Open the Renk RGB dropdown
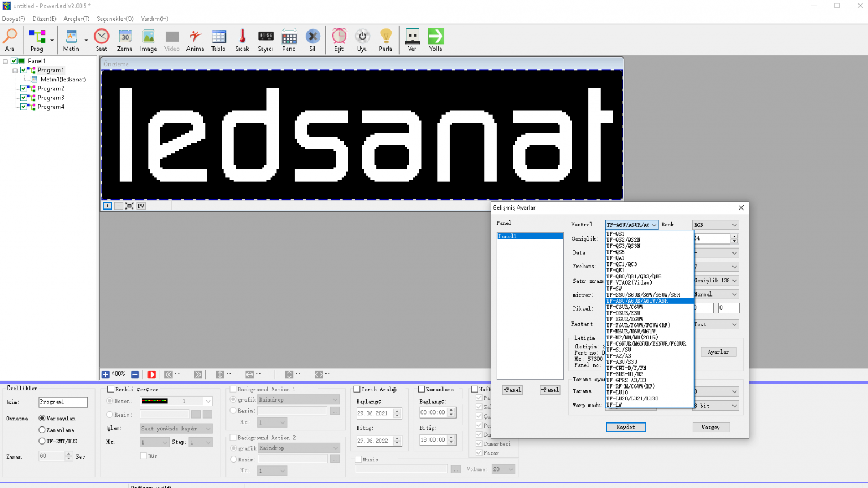 coord(715,225)
